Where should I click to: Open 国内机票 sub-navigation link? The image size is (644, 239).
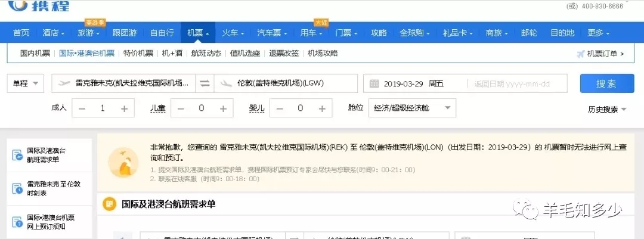[35, 54]
